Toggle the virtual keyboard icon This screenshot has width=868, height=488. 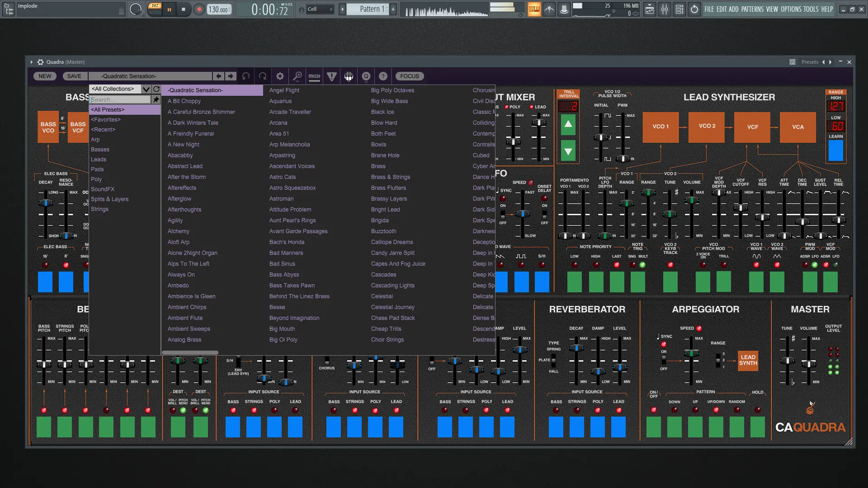coord(349,76)
